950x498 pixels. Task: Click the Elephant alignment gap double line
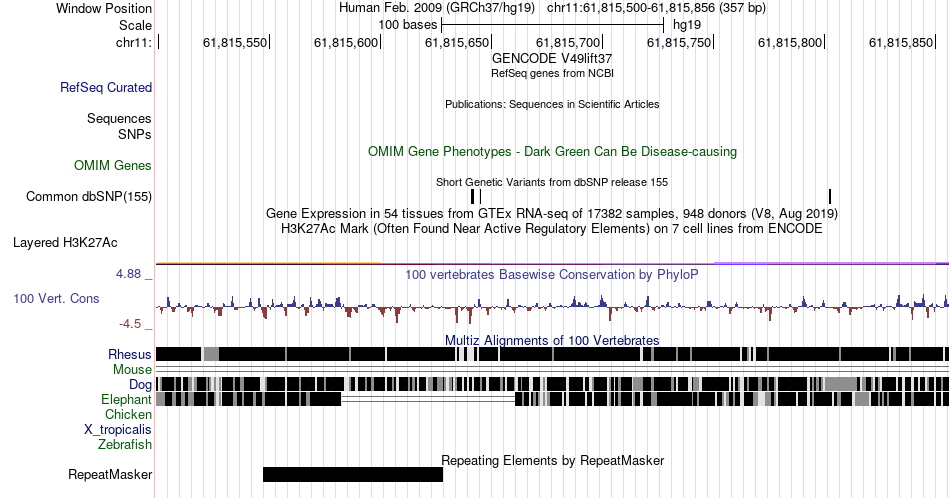coord(428,399)
